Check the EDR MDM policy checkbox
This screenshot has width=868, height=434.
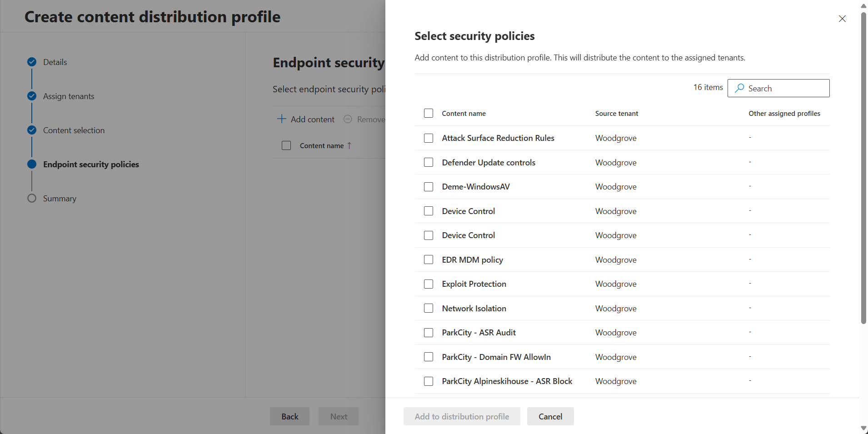point(428,259)
